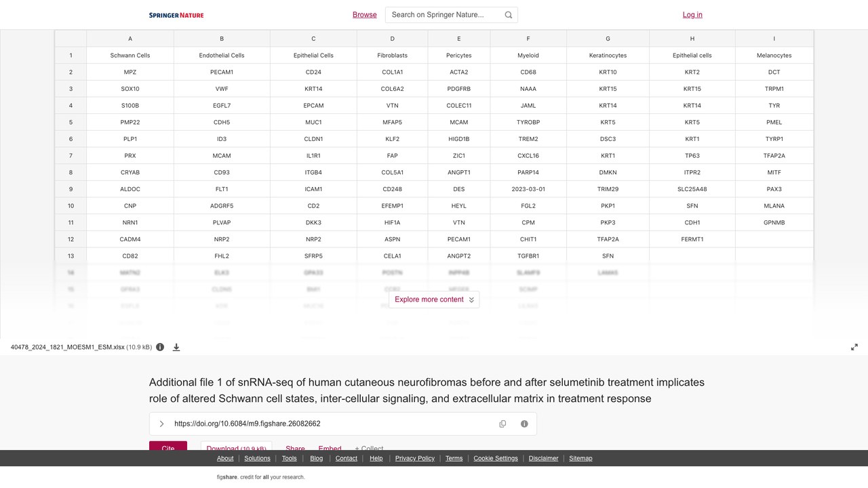Click the Schwann Cells cell
This screenshot has height=488, width=868.
coord(130,56)
